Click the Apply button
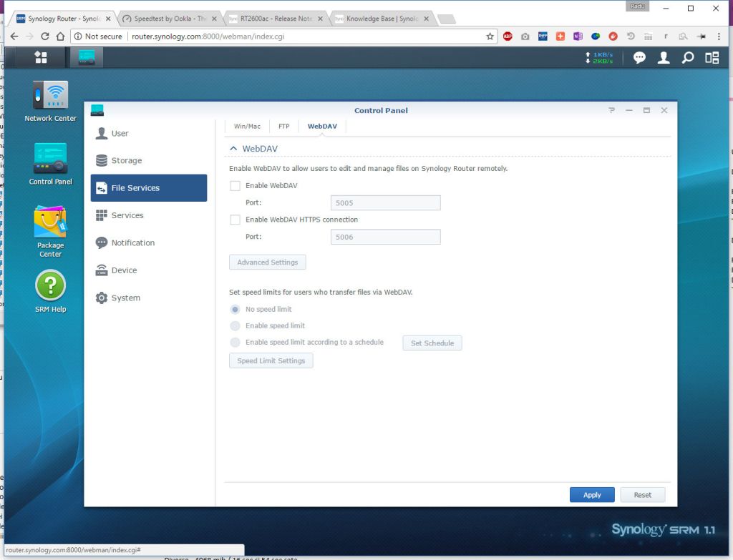The width and height of the screenshot is (733, 560). pyautogui.click(x=592, y=495)
